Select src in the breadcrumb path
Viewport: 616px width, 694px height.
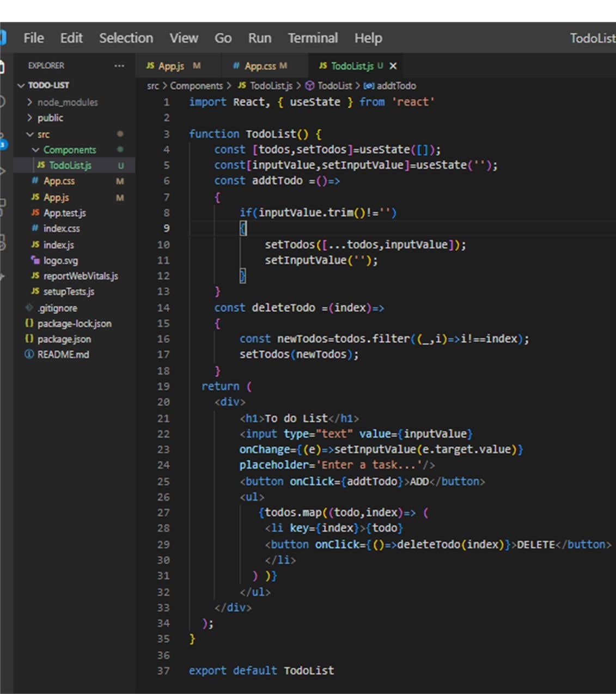pyautogui.click(x=153, y=86)
